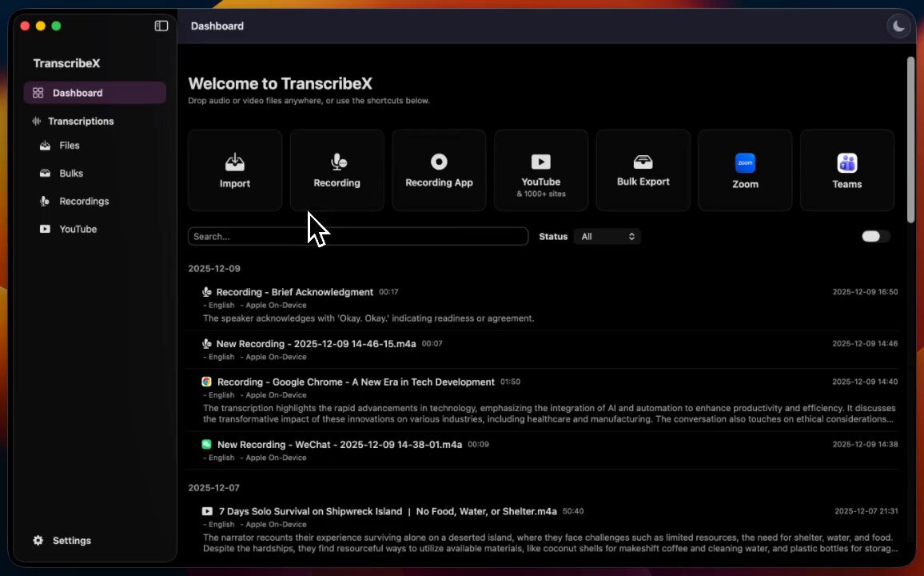924x576 pixels.
Task: Go to Files in the sidebar
Action: pyautogui.click(x=70, y=146)
